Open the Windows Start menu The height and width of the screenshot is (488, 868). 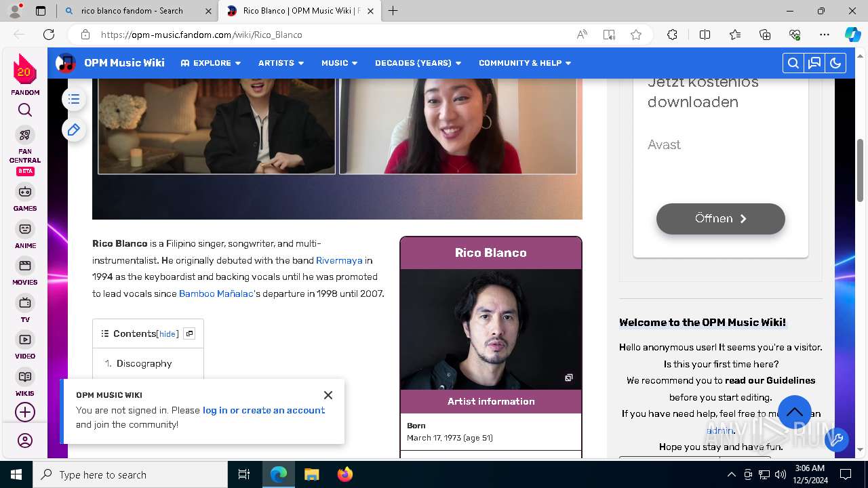16,474
